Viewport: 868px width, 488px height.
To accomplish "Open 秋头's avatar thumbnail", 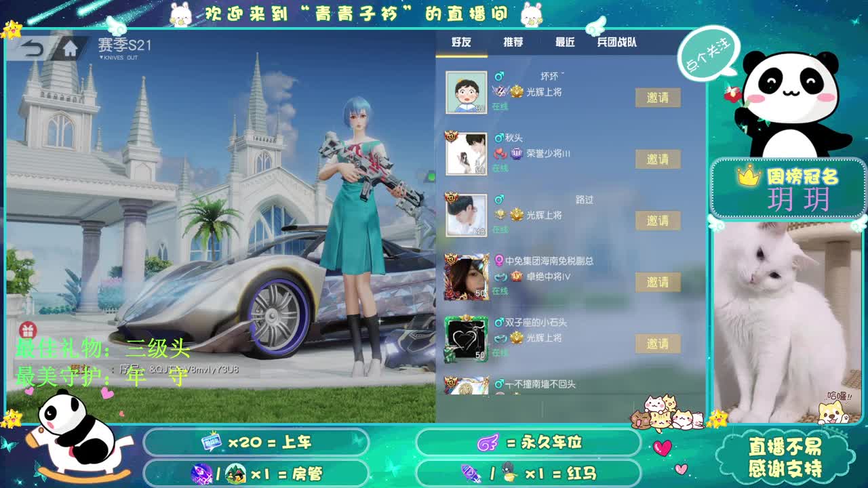I will tap(466, 154).
